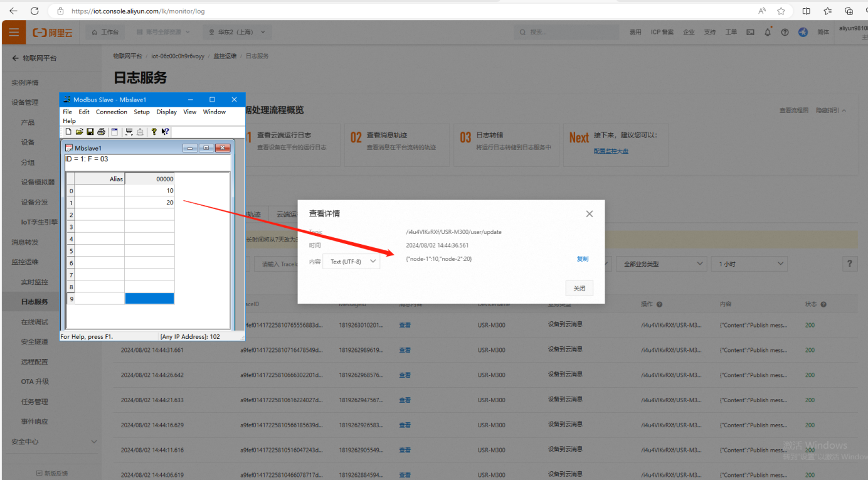Open the Text (UTF-8) format dropdown
868x480 pixels.
[351, 262]
